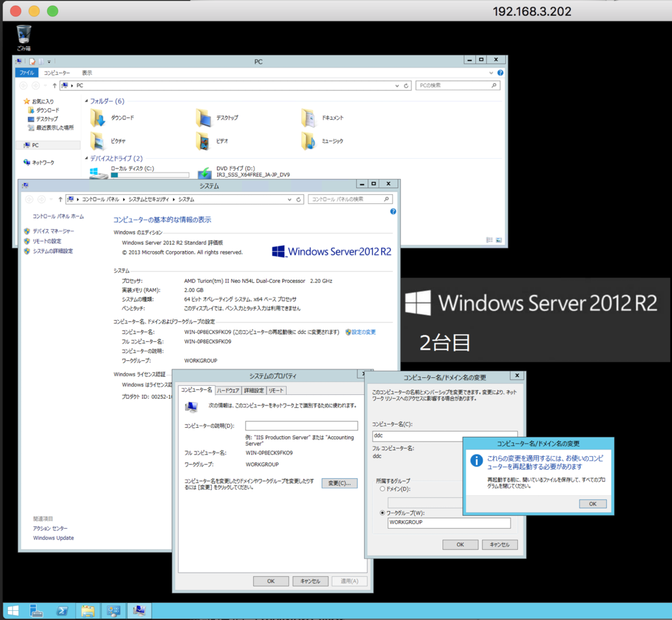Open the ミュージック folder icon
672x620 pixels.
pos(308,141)
